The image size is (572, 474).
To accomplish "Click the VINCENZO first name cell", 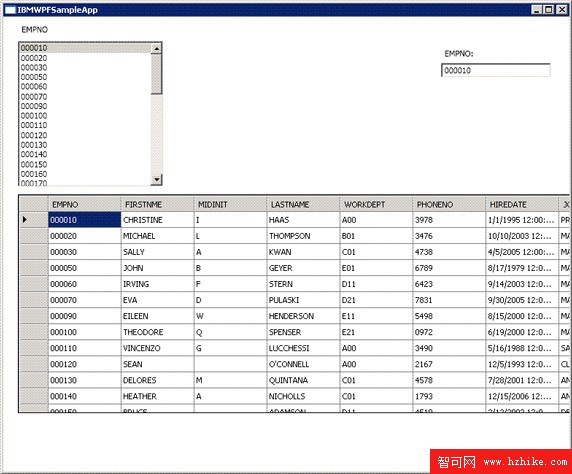I will point(157,348).
